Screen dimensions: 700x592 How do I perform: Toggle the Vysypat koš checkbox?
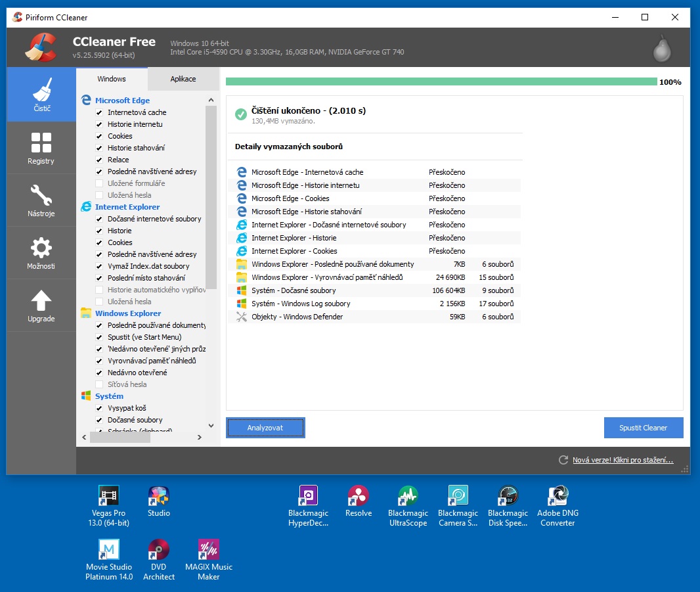pos(99,408)
